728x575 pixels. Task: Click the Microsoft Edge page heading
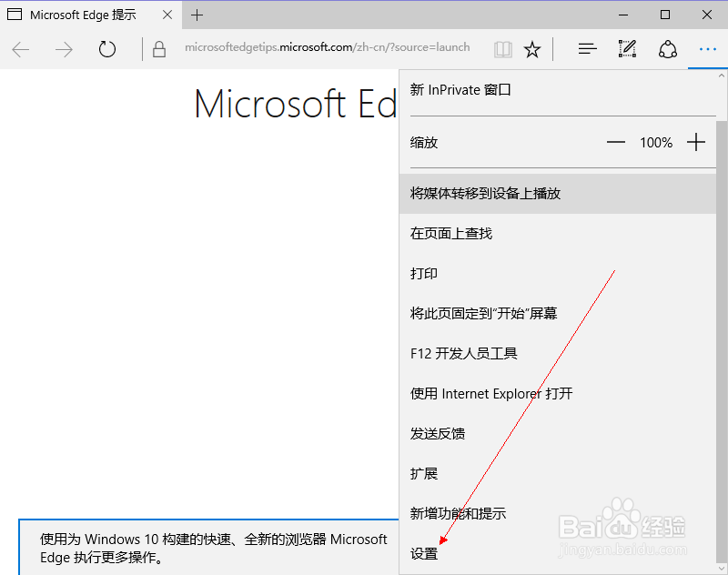(x=296, y=104)
